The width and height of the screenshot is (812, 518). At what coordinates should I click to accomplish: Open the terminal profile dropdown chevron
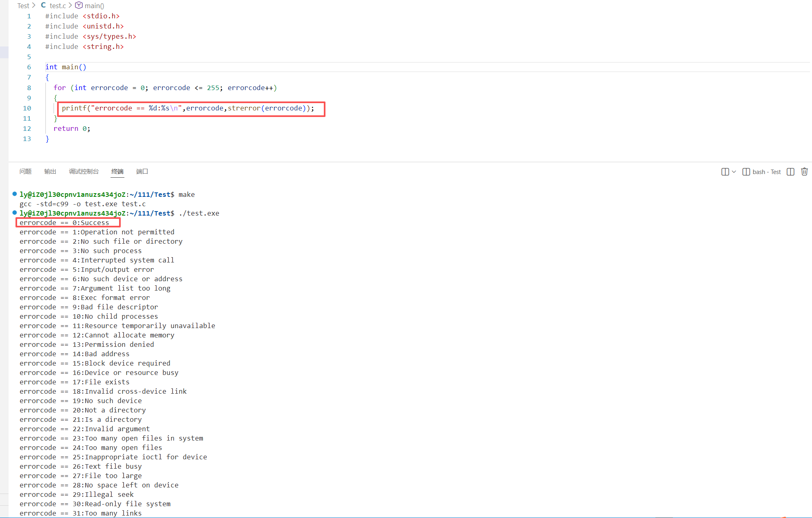pos(734,172)
